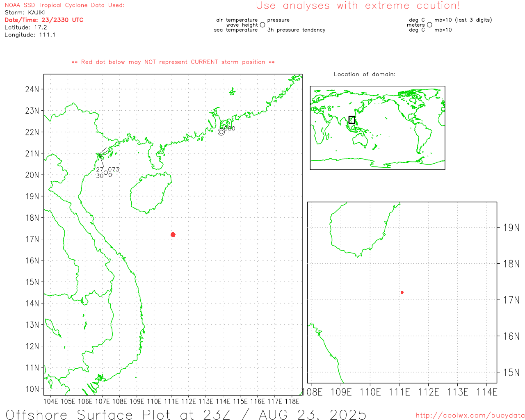Click the 19N label on the inset map
This screenshot has width=525, height=420.
(511, 228)
